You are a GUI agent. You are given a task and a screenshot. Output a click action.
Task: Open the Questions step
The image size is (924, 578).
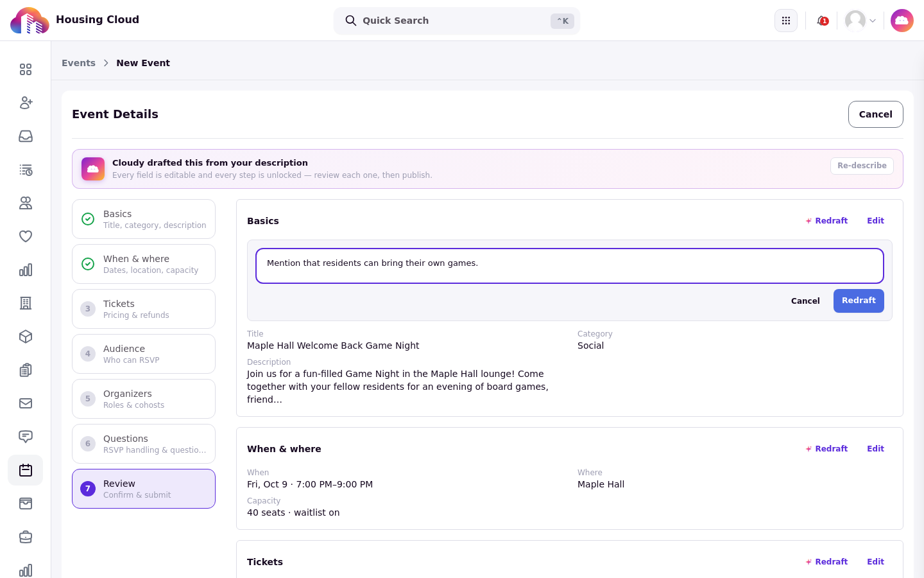(x=144, y=444)
